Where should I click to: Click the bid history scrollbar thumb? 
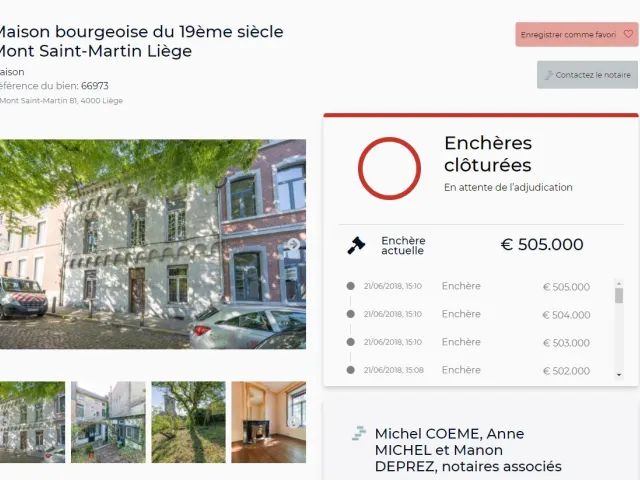(x=619, y=296)
